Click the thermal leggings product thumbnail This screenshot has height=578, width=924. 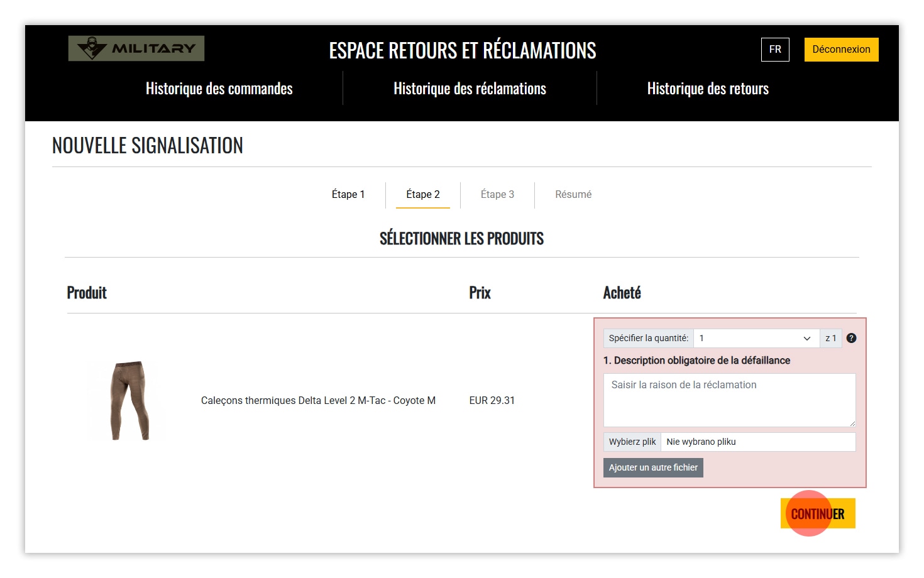tap(129, 400)
